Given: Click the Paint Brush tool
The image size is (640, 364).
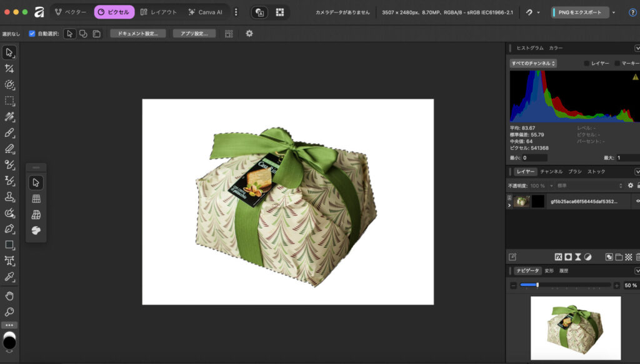Looking at the screenshot, I should [x=9, y=132].
